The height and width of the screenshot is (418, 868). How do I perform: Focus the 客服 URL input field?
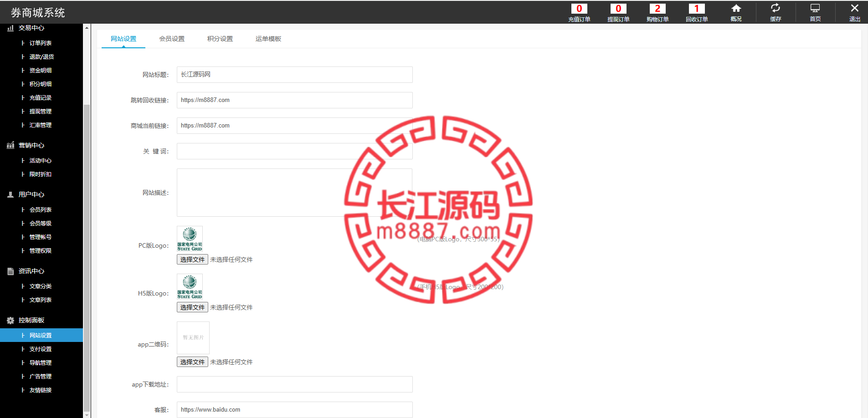[x=294, y=410]
